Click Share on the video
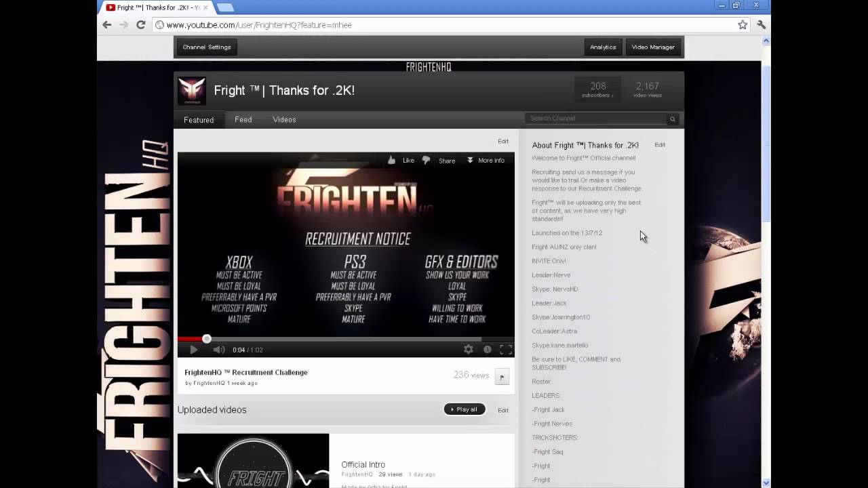The width and height of the screenshot is (868, 488). coord(447,161)
